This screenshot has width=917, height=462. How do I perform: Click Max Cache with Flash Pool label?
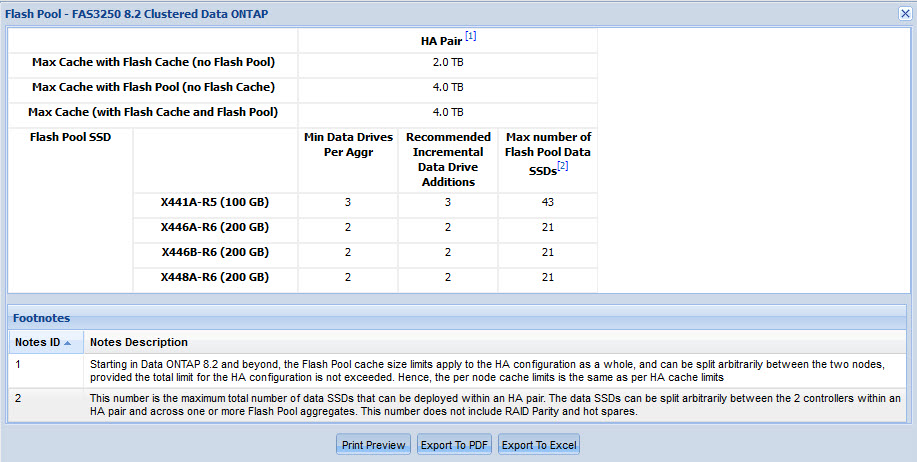[x=153, y=87]
